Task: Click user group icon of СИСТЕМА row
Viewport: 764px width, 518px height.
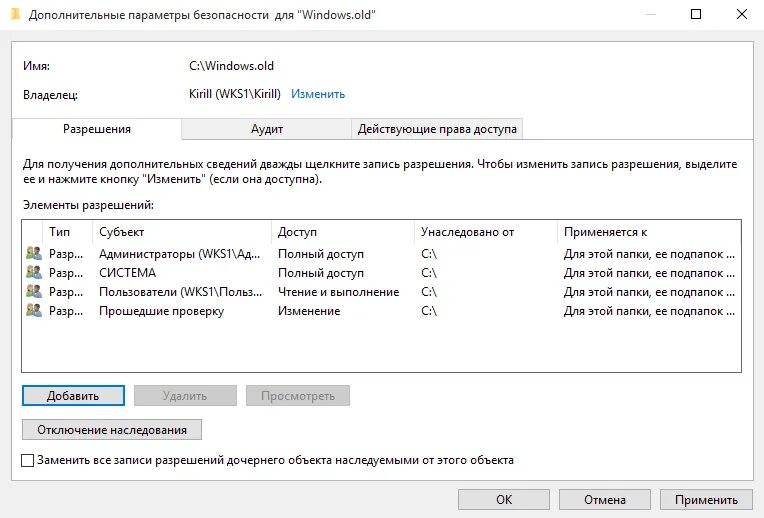Action: point(34,272)
